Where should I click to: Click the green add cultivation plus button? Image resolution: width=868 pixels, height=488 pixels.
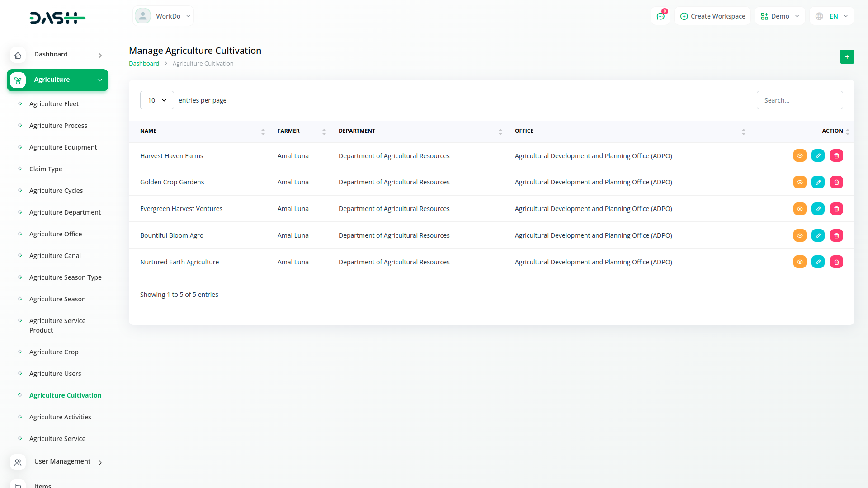(x=847, y=57)
